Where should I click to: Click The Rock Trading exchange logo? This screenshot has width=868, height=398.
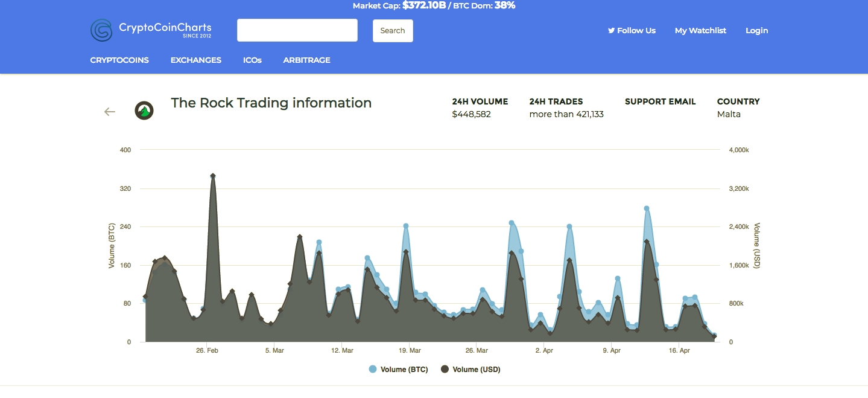click(144, 111)
